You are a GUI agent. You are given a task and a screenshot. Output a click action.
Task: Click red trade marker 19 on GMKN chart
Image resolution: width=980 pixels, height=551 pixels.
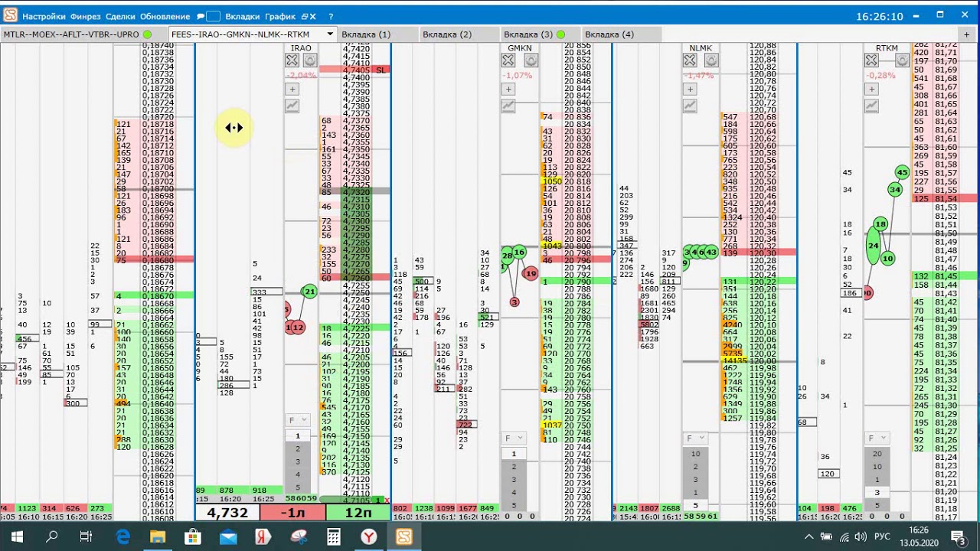(531, 272)
